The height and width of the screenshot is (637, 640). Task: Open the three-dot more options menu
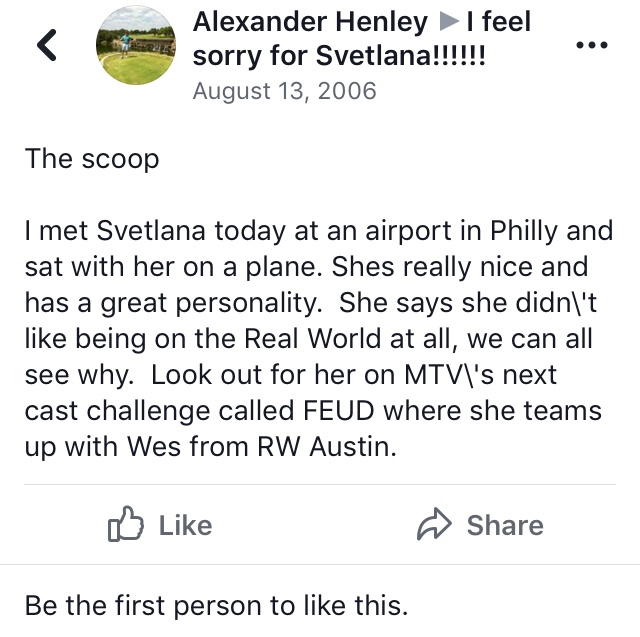(x=591, y=44)
